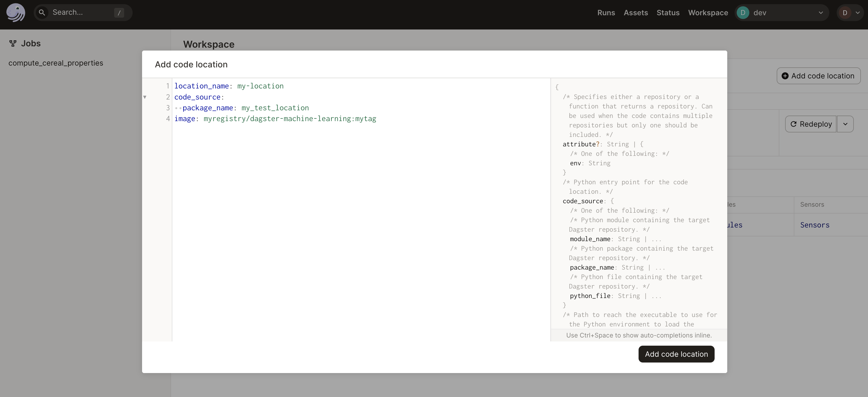Click the Workspace top navigation tab
868x397 pixels.
click(x=708, y=12)
